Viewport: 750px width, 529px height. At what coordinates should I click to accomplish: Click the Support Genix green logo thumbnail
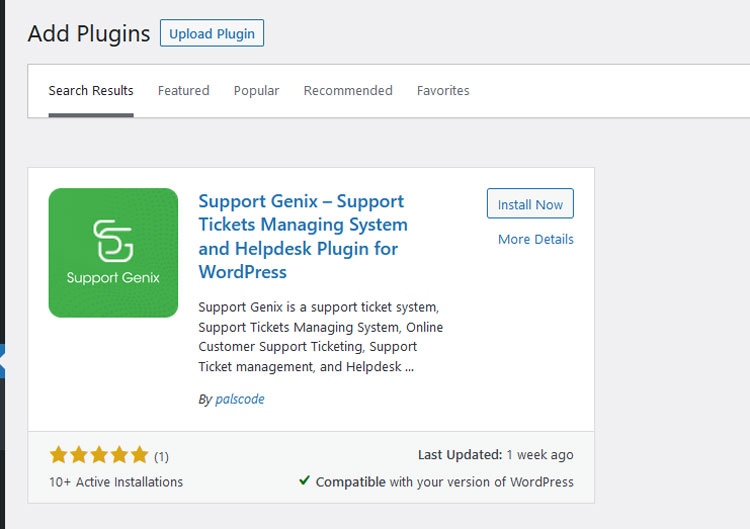point(113,253)
